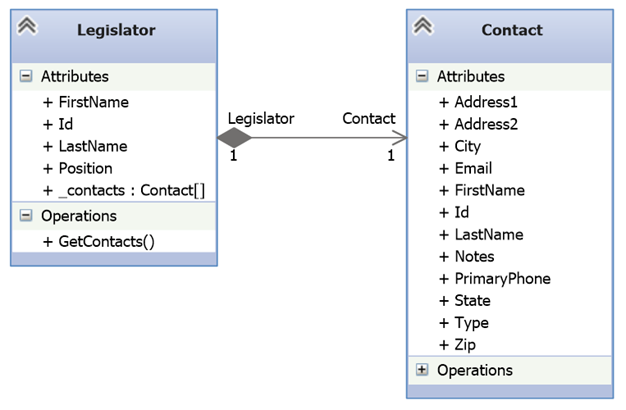Select the _contacts : Contact[] attribute
626x410 pixels.
pos(124,190)
